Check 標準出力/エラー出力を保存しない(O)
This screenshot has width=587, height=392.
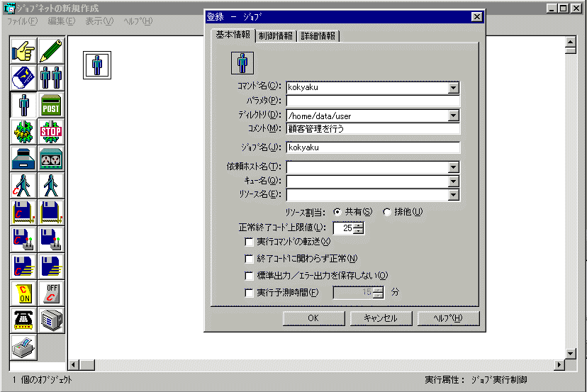pos(249,276)
